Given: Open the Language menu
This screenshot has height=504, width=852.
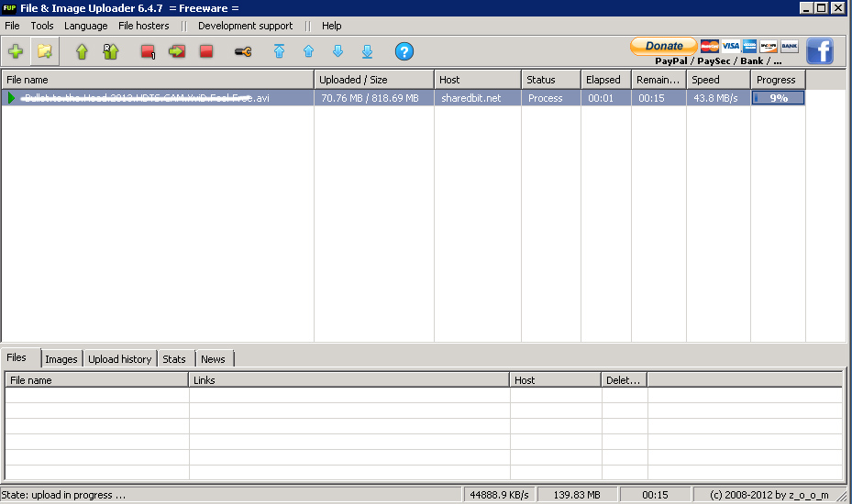Looking at the screenshot, I should click(x=85, y=26).
